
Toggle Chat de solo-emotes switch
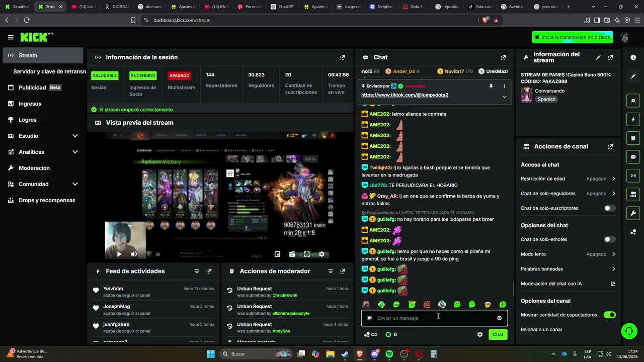click(x=609, y=239)
